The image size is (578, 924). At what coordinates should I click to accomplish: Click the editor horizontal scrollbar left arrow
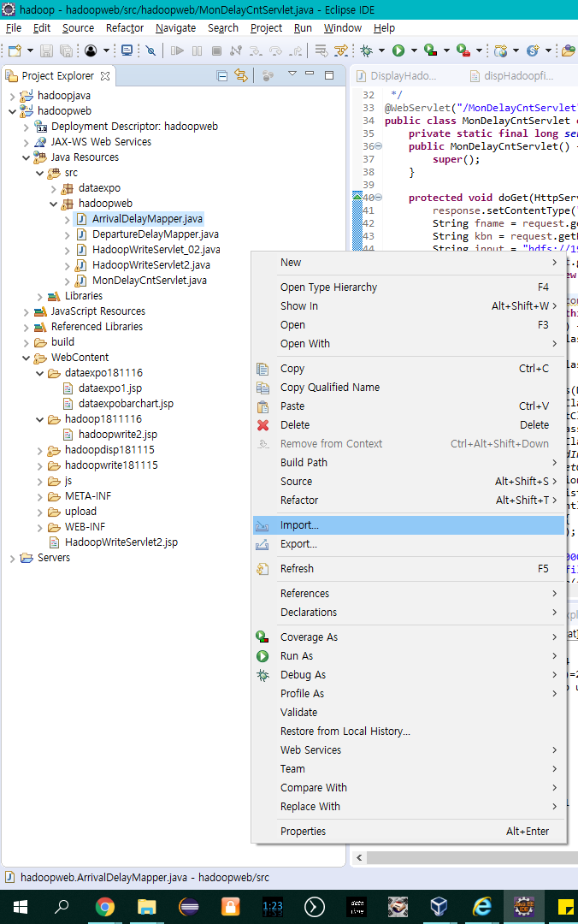[359, 857]
